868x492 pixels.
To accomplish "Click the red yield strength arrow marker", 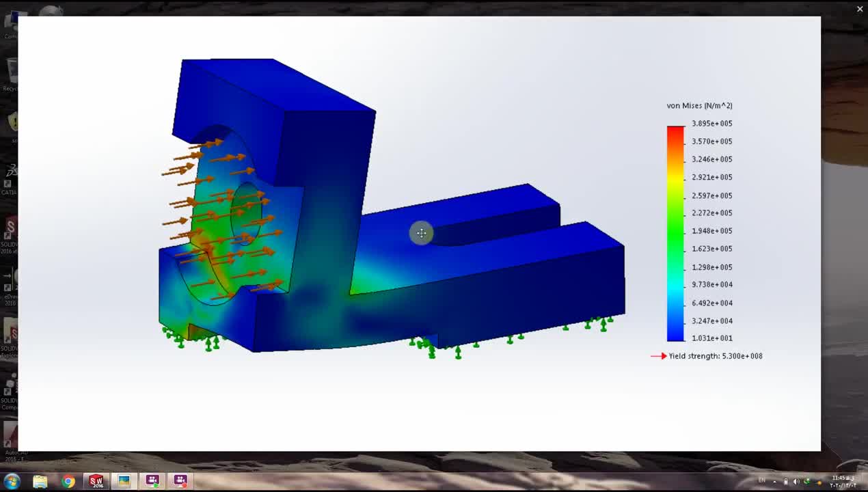I will [x=658, y=356].
